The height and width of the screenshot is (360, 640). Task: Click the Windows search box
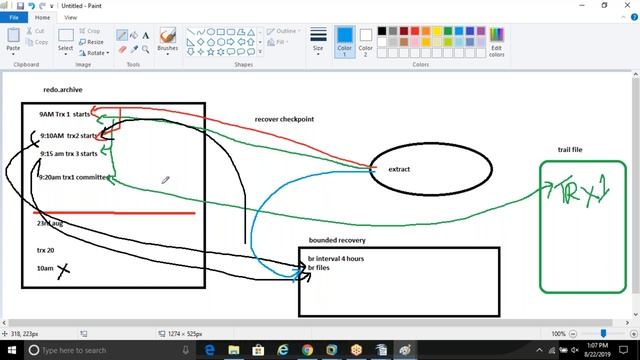[110, 350]
